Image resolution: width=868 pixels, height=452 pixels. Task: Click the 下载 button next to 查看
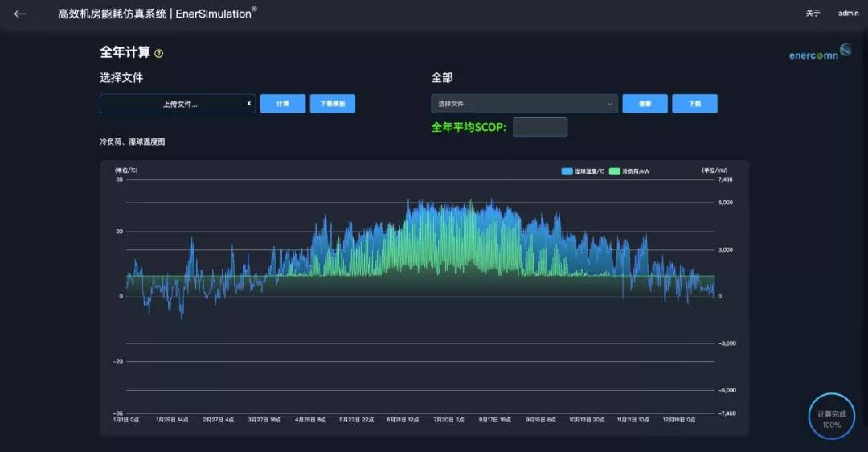[x=694, y=104]
